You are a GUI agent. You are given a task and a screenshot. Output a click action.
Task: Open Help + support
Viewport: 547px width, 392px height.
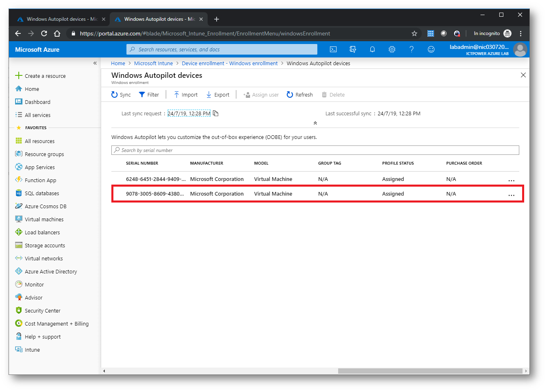pyautogui.click(x=38, y=337)
